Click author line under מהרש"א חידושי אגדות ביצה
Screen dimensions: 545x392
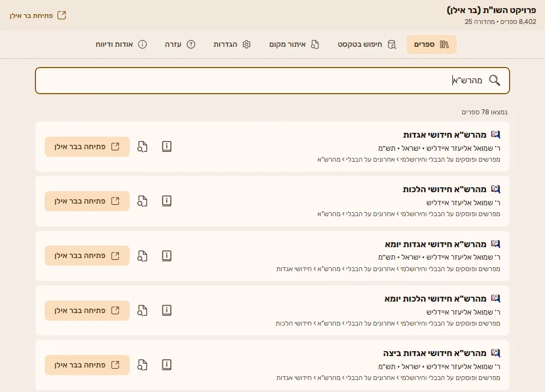(x=439, y=366)
